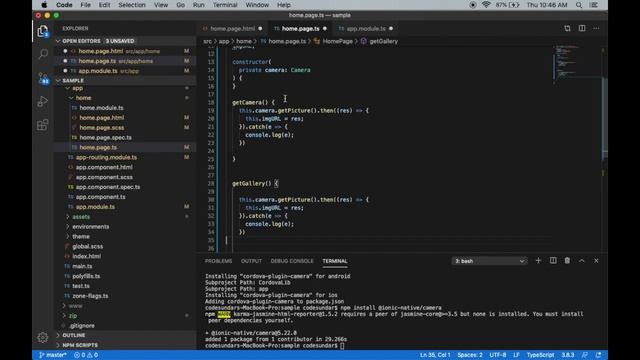
Task: Open the Extensions view
Action: (x=43, y=125)
